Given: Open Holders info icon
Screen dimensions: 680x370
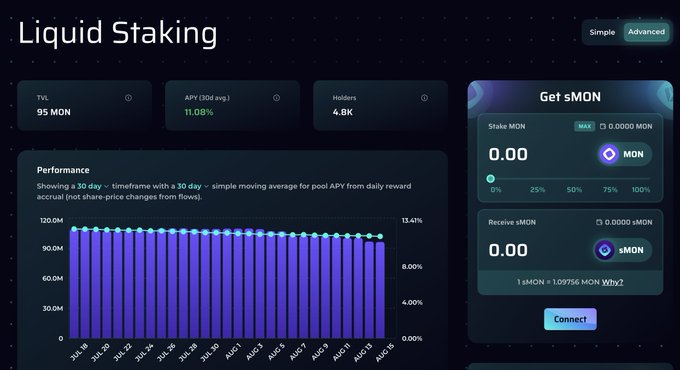Looking at the screenshot, I should (x=424, y=98).
